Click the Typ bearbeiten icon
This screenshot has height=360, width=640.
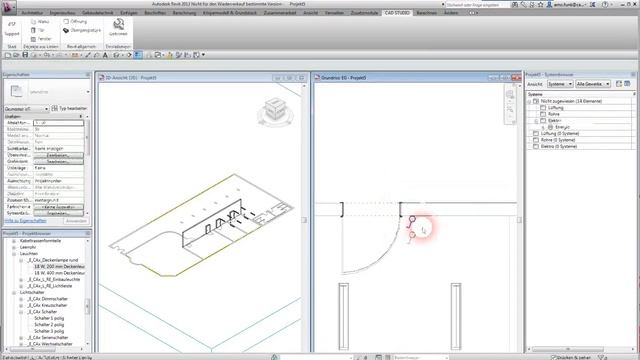click(x=55, y=109)
